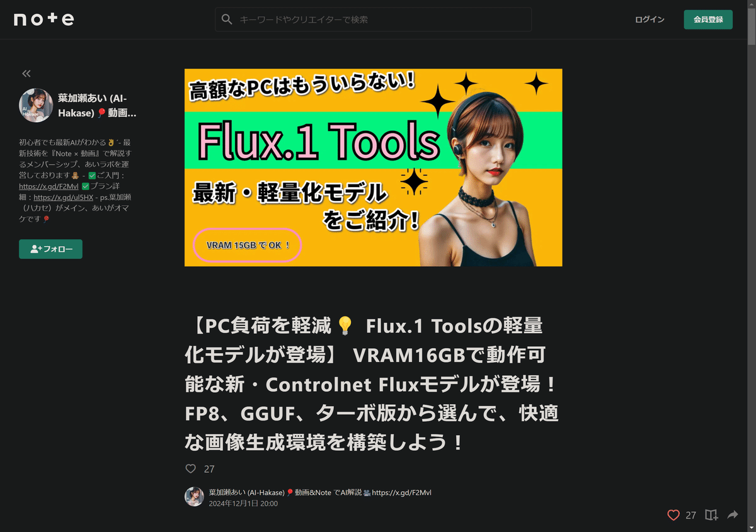The image size is (756, 532).
Task: Share the article with the arrow icon
Action: (x=733, y=515)
